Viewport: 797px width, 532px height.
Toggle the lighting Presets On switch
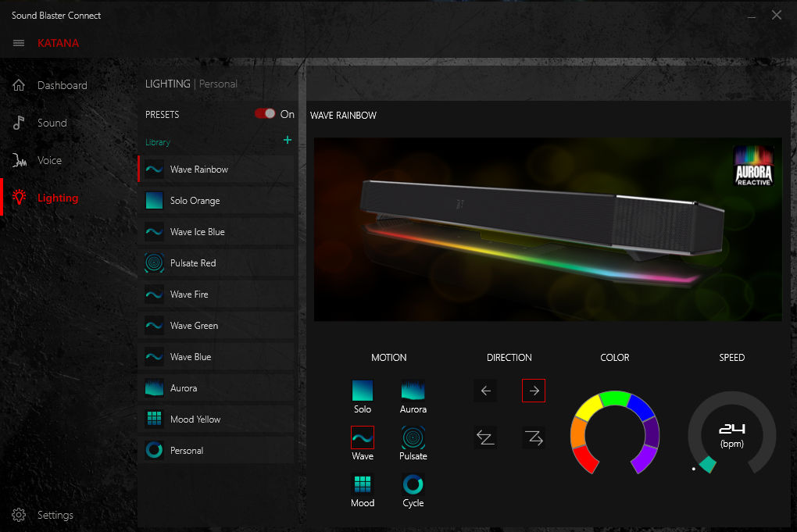265,113
